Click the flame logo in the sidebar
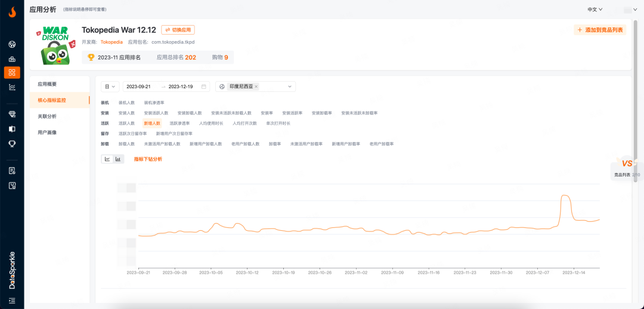 click(12, 12)
